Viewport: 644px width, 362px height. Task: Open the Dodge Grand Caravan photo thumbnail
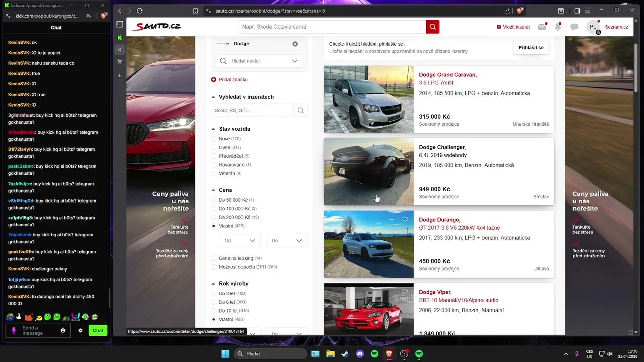coord(368,99)
